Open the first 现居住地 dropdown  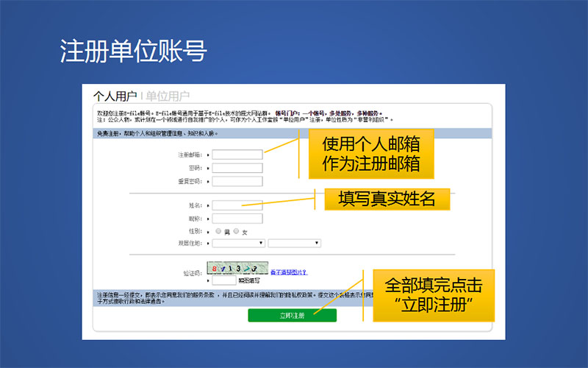(238, 243)
